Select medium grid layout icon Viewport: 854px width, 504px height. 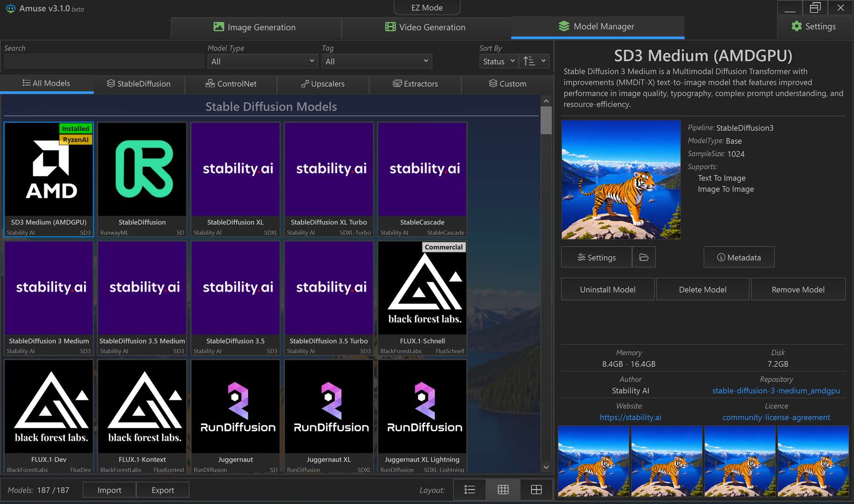click(503, 490)
